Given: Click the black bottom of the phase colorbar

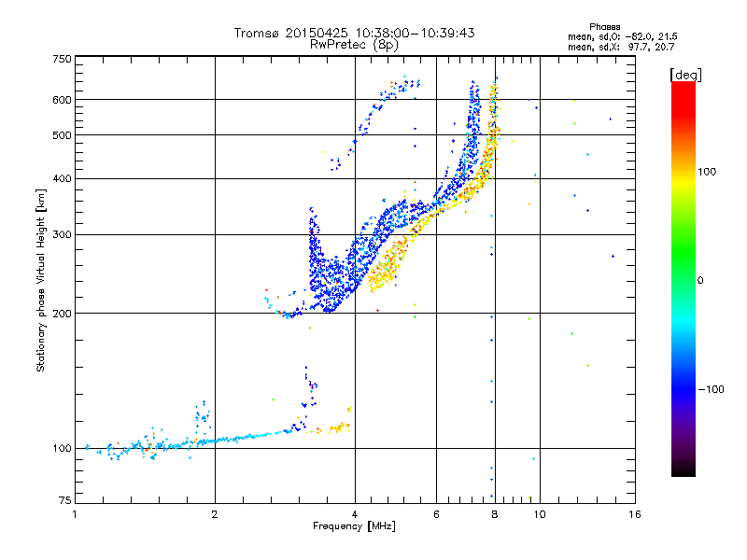Looking at the screenshot, I should [x=684, y=469].
